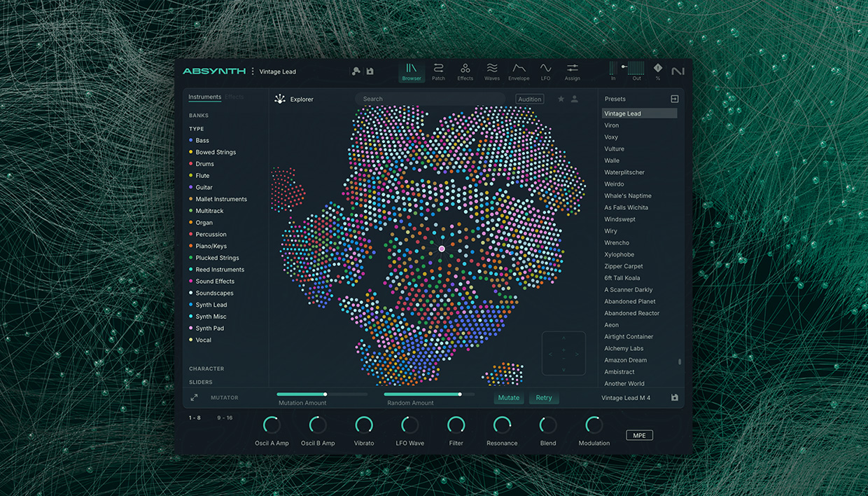Click the save preset icon beside Vintage Lead
The height and width of the screenshot is (496, 868).
point(370,71)
